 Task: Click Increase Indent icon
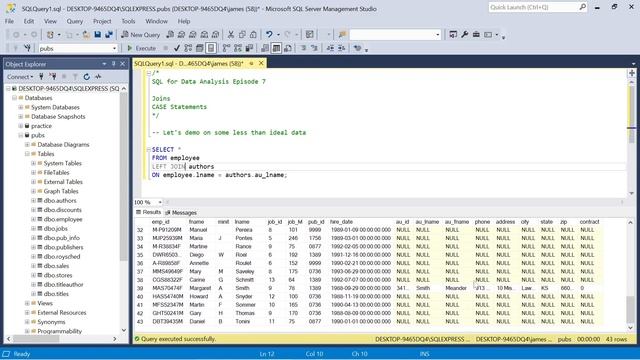click(342, 48)
